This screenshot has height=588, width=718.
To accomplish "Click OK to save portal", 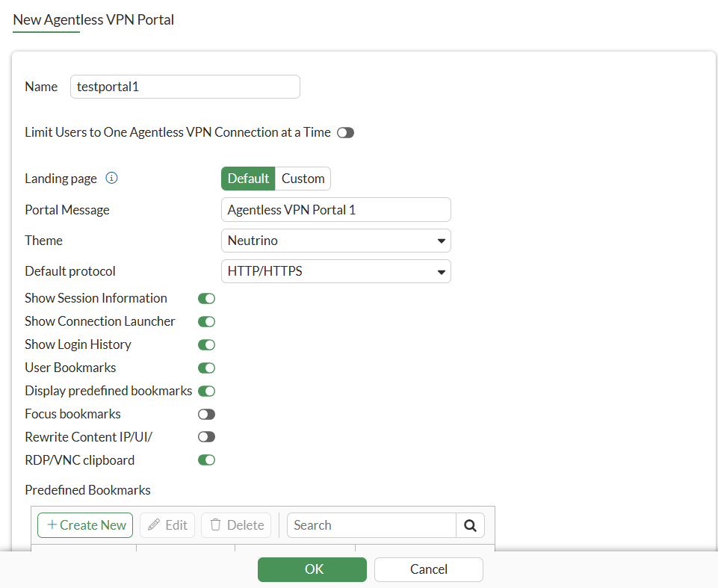I will click(x=312, y=569).
